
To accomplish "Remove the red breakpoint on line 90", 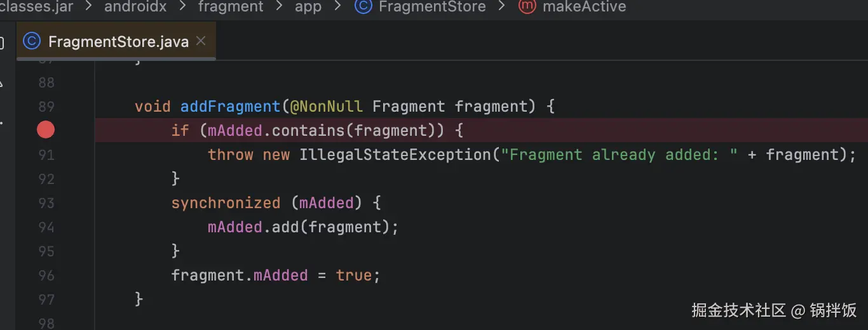I will tap(46, 130).
